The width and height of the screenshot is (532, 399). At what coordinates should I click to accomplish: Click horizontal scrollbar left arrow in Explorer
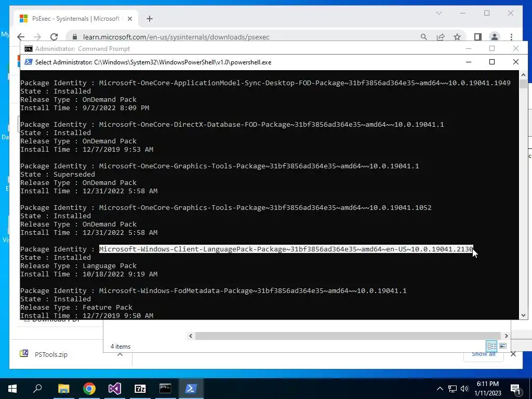[191, 336]
